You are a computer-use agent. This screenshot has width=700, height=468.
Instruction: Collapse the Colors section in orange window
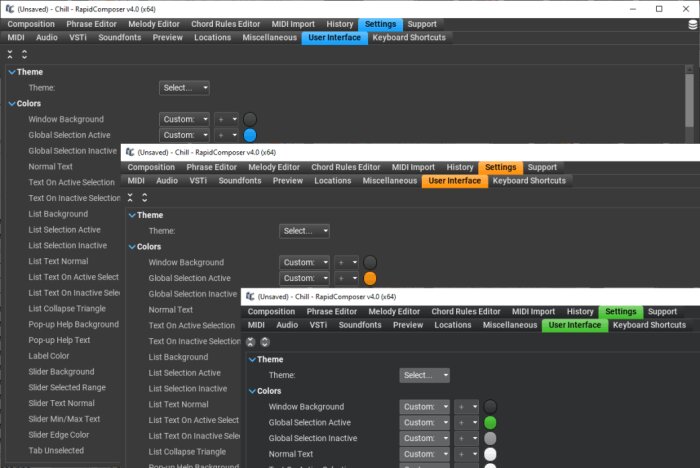coord(132,247)
